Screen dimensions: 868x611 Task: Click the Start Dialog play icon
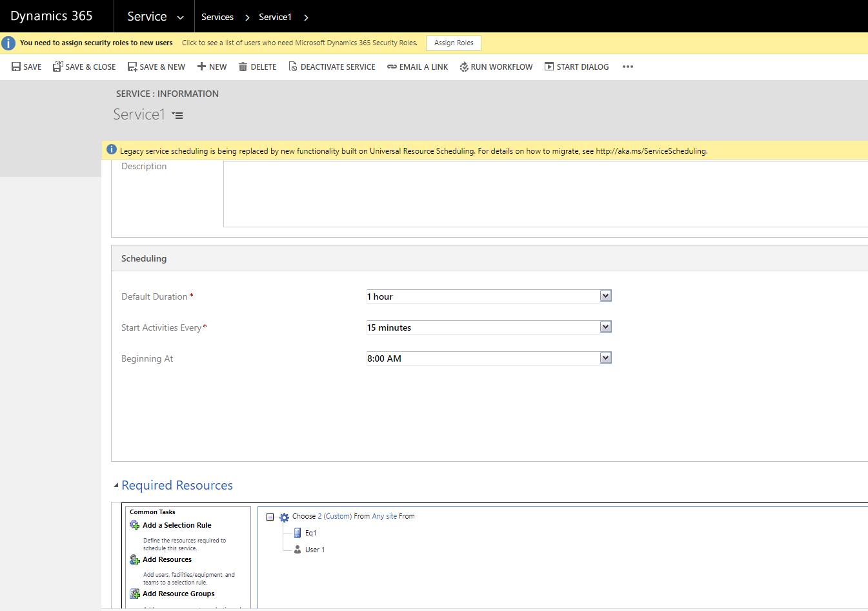pos(549,67)
